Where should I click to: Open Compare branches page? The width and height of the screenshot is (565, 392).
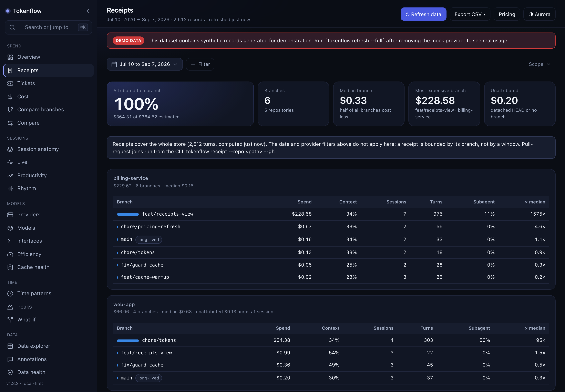(48, 110)
